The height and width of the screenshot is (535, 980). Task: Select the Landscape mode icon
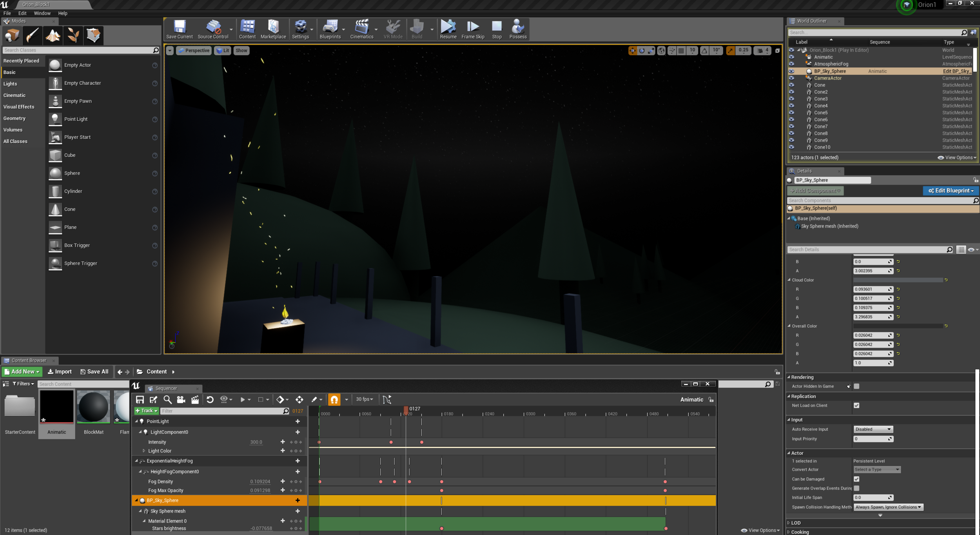point(53,35)
